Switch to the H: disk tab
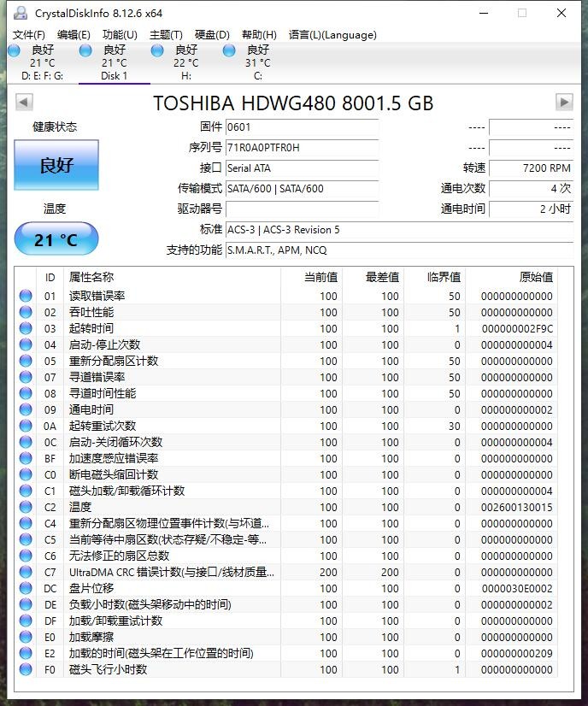Image resolution: width=588 pixels, height=706 pixels. click(x=186, y=63)
